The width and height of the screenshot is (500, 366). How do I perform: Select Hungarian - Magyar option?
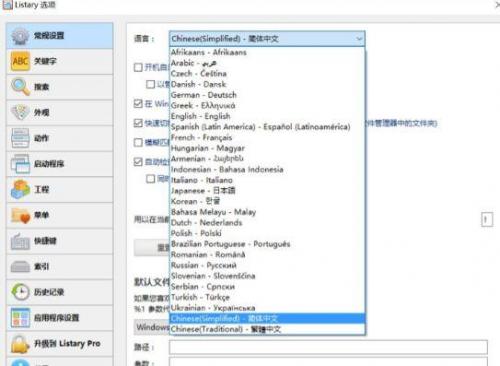click(x=267, y=148)
